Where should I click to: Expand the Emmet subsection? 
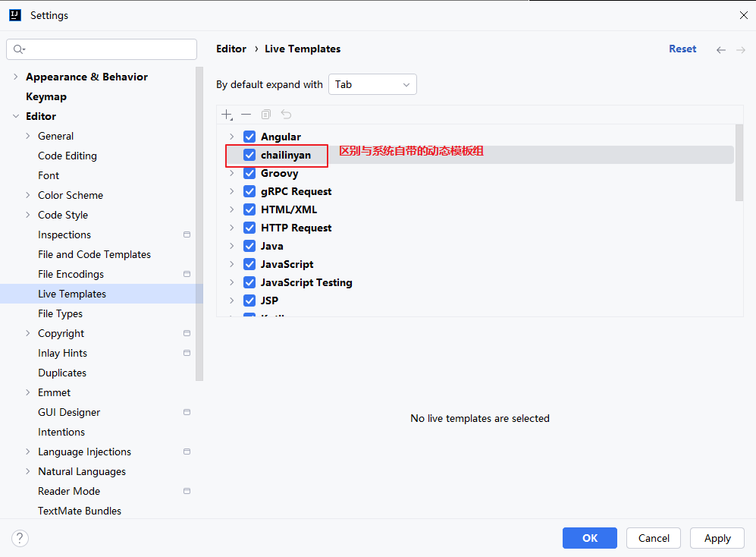point(27,392)
